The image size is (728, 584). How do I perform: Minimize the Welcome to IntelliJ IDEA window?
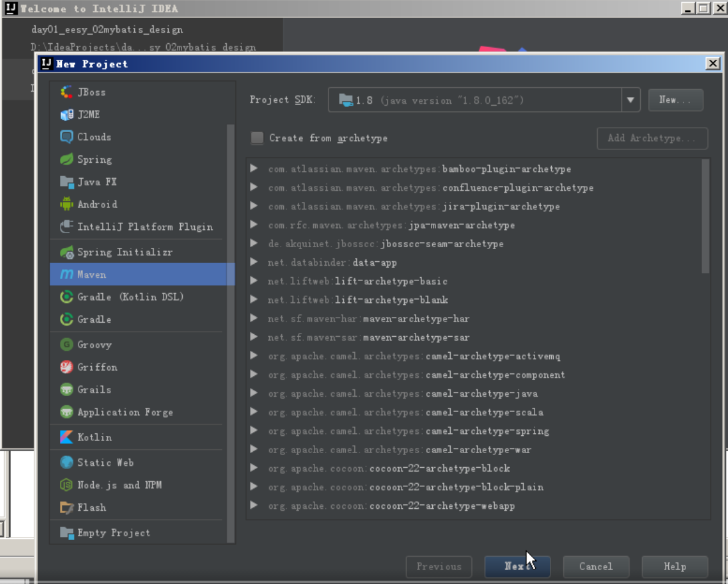[687, 9]
